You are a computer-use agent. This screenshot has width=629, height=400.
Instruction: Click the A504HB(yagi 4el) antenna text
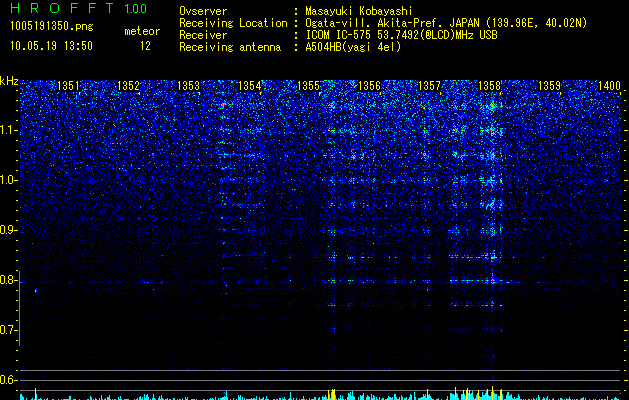(353, 47)
